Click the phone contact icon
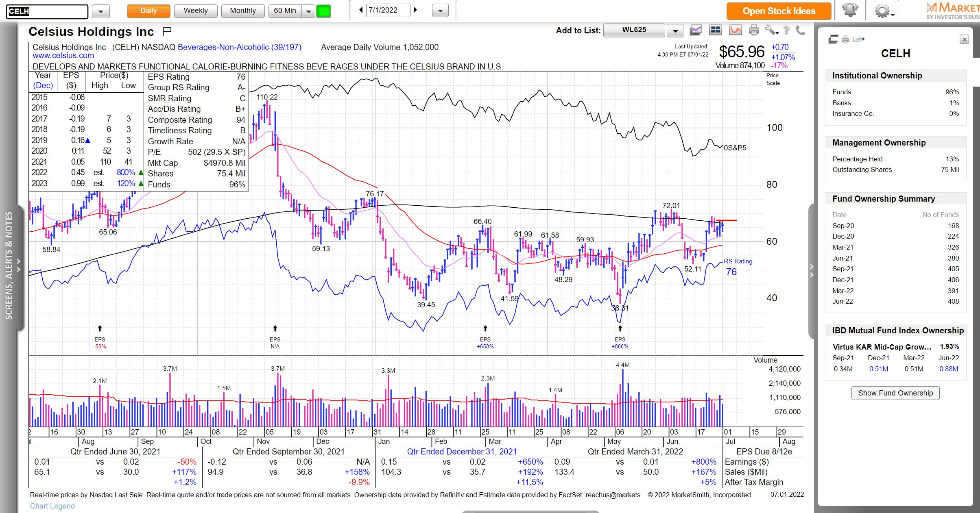The image size is (980, 513). tap(800, 30)
